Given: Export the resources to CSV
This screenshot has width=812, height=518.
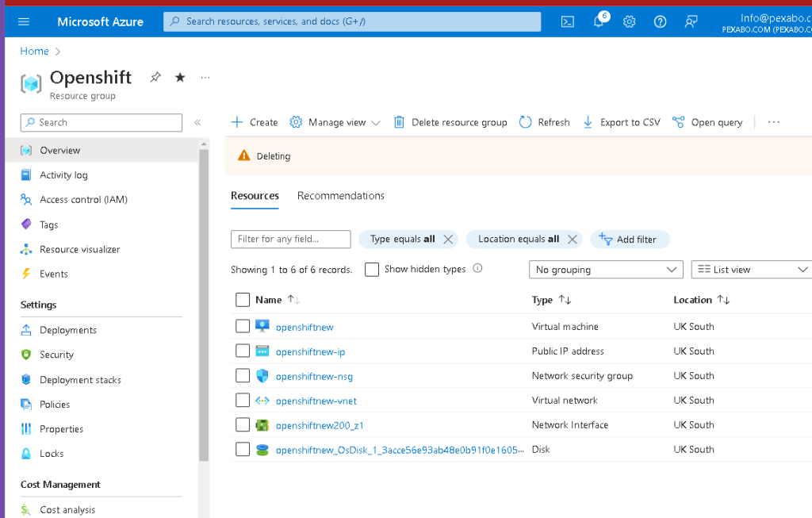Looking at the screenshot, I should click(x=622, y=122).
